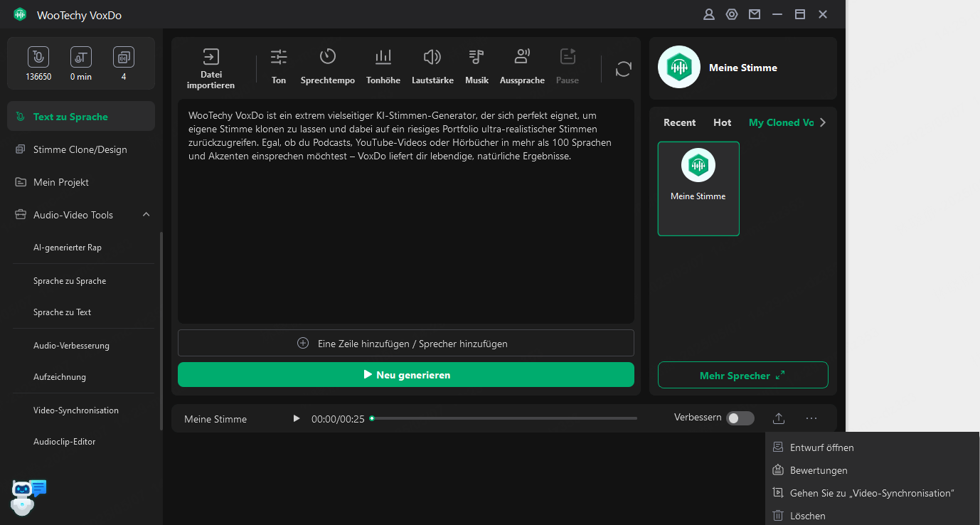Click the Datei importieren icon
This screenshot has width=980, height=525.
tap(211, 58)
